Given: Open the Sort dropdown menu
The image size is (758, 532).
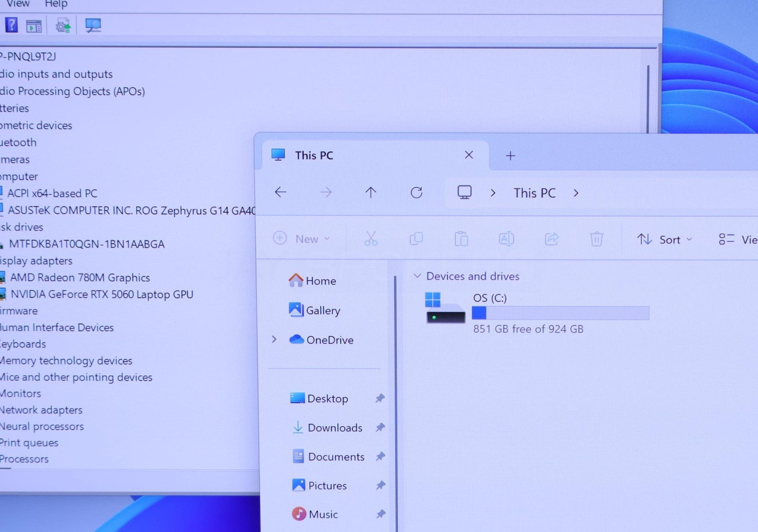Looking at the screenshot, I should (x=664, y=240).
